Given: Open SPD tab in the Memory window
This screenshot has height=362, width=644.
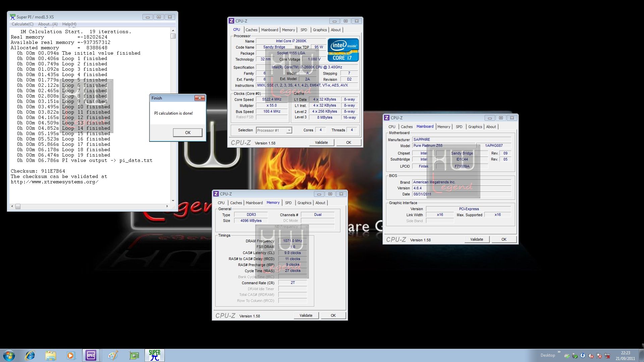Looking at the screenshot, I should (x=288, y=203).
